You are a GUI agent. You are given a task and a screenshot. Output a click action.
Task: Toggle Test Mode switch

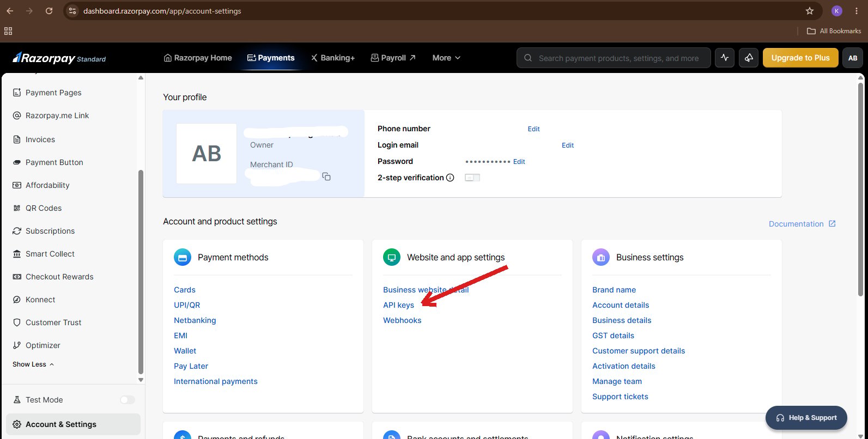(127, 400)
